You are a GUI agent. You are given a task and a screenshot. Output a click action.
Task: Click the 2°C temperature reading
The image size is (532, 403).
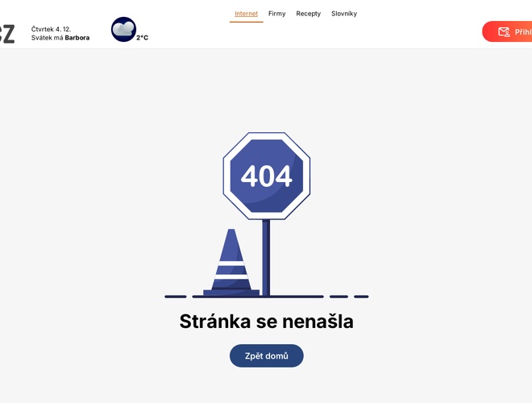(x=142, y=37)
